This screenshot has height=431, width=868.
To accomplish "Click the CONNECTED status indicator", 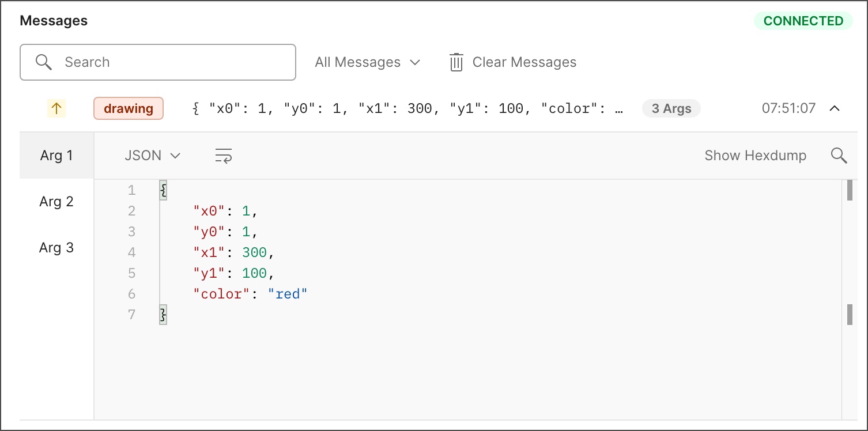I will coord(803,21).
